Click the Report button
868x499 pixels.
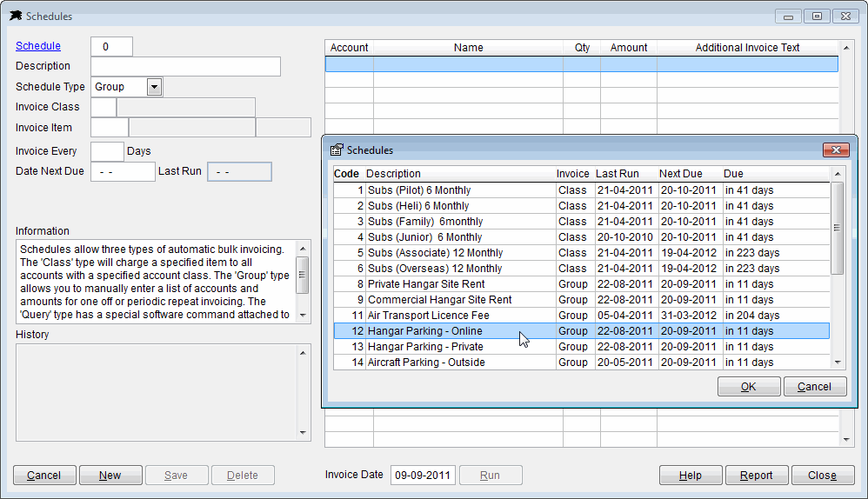[x=756, y=476]
